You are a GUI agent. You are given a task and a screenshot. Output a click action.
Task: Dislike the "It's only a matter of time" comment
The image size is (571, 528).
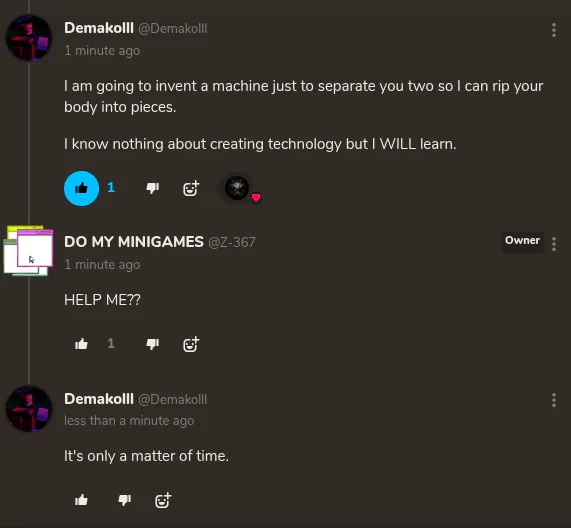point(125,500)
